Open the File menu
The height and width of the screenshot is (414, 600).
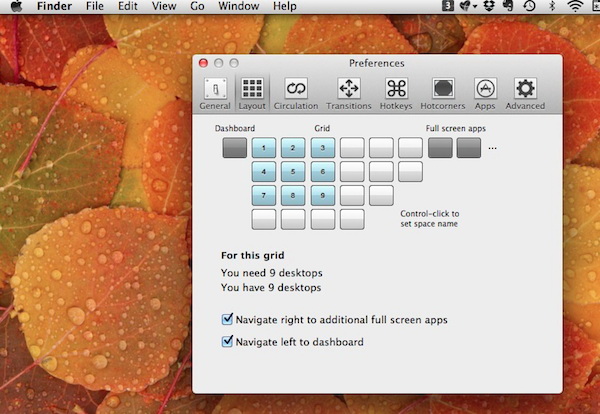point(95,6)
